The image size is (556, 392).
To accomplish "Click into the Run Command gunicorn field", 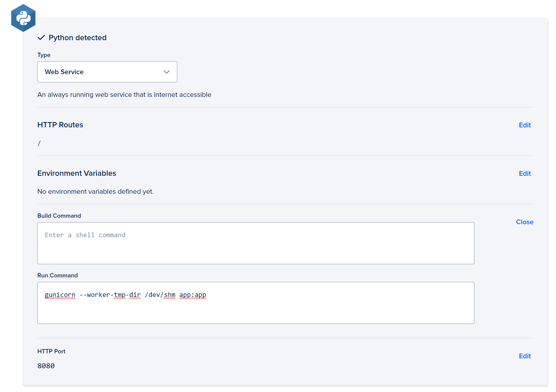I will click(256, 303).
